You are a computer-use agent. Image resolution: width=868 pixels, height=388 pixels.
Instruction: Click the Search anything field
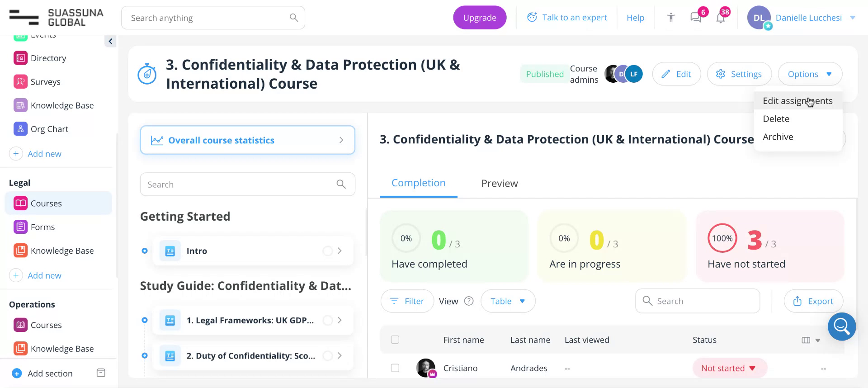(208, 18)
